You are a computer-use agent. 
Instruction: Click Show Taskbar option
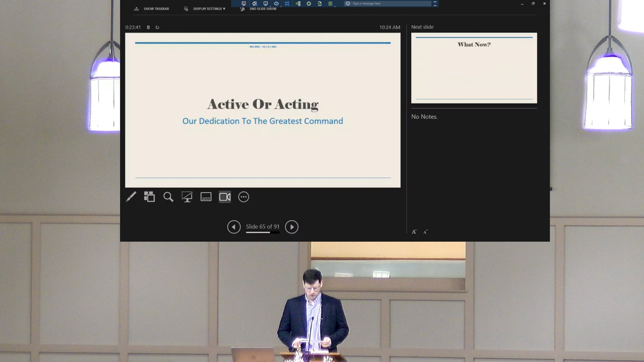pyautogui.click(x=156, y=9)
